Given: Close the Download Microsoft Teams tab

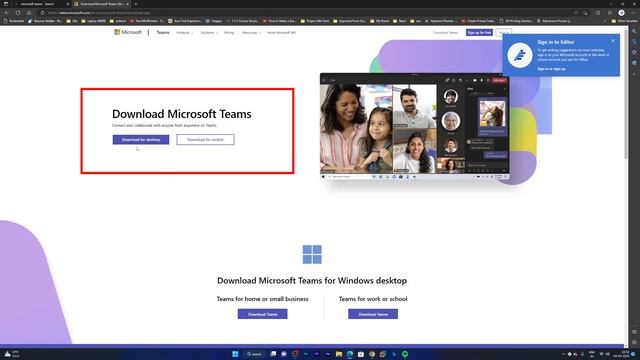Looking at the screenshot, I should 127,4.
